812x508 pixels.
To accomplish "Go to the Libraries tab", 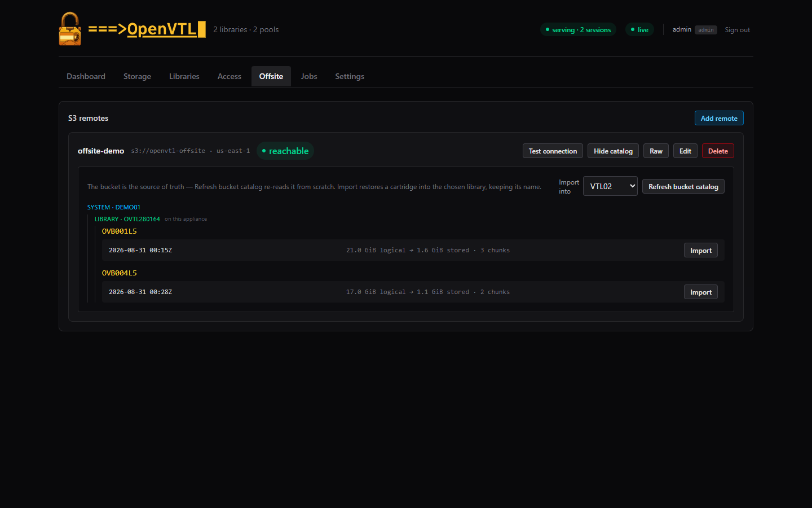I will (184, 76).
